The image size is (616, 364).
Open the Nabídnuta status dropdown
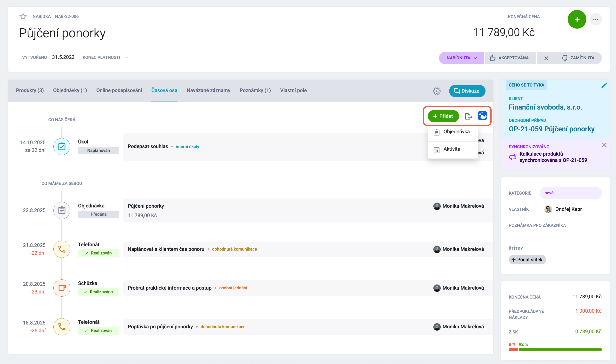461,58
